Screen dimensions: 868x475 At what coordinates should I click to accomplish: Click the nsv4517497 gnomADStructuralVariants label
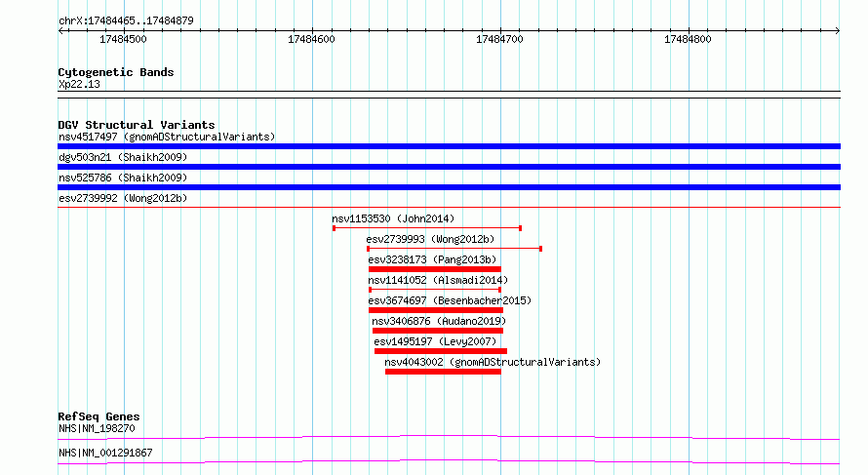[x=167, y=137]
